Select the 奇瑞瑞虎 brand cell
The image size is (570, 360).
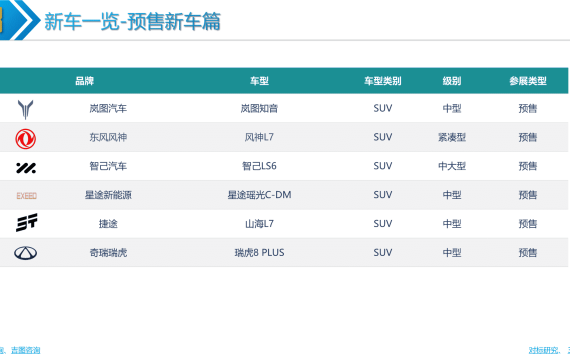pyautogui.click(x=108, y=252)
